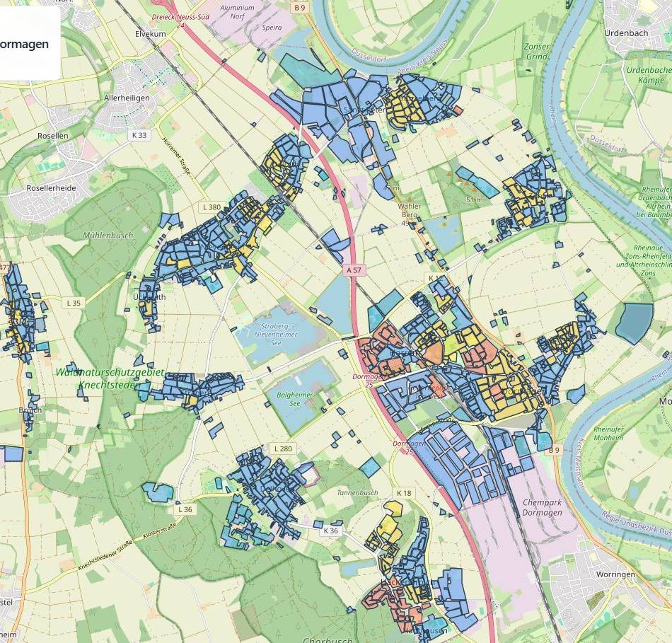Screen dimensions: 672x643
Task: Click the L 35 road shield
Action: tap(74, 303)
